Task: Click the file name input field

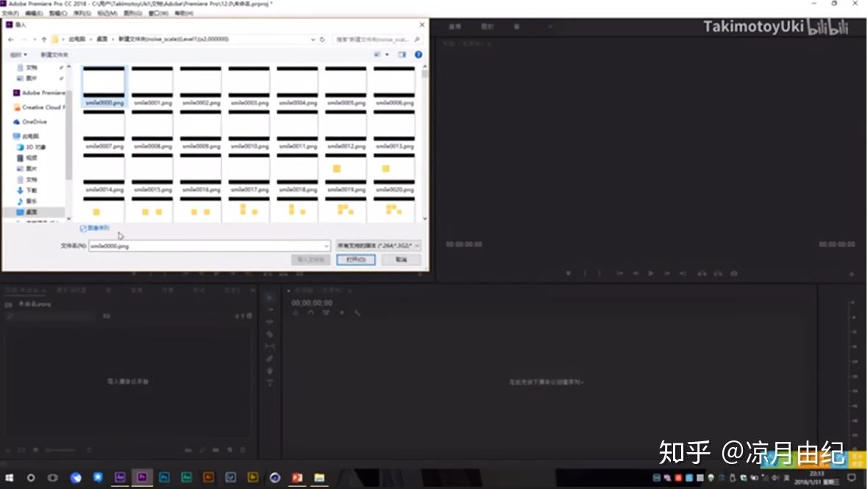Action: click(209, 246)
